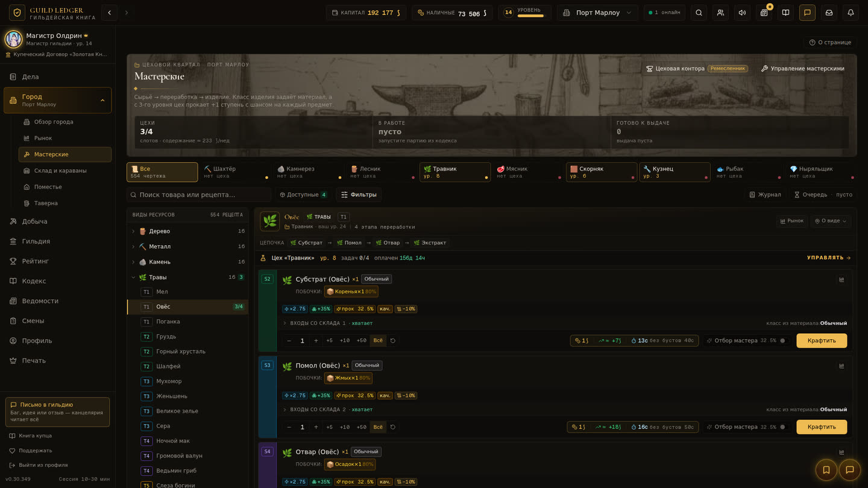Open the О виде dropdown
The image size is (868, 488).
[831, 221]
